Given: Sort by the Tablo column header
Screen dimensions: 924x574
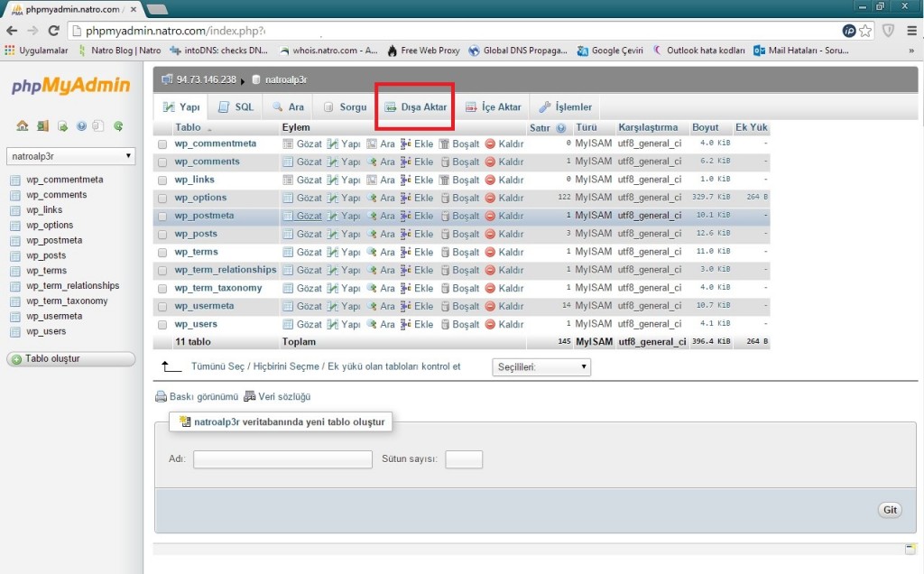Looking at the screenshot, I should 188,127.
